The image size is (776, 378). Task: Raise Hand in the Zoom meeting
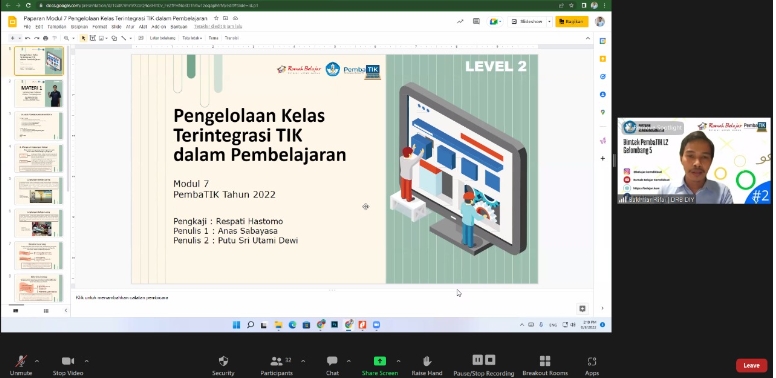click(x=427, y=365)
